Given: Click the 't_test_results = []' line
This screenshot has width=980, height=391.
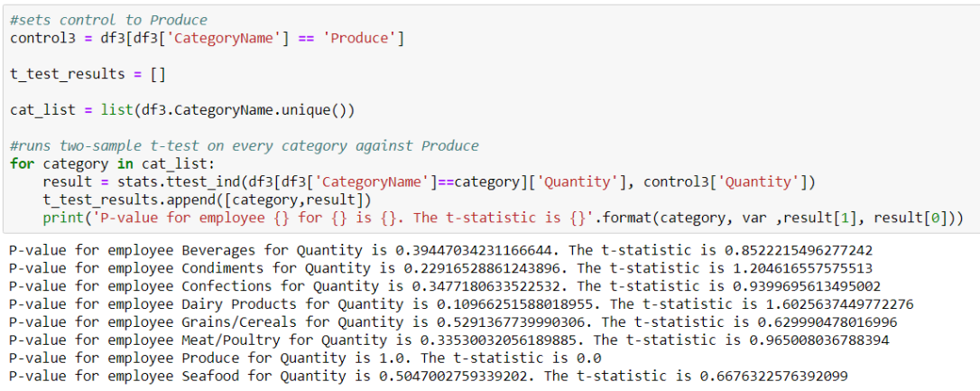Looking at the screenshot, I should coord(88,74).
